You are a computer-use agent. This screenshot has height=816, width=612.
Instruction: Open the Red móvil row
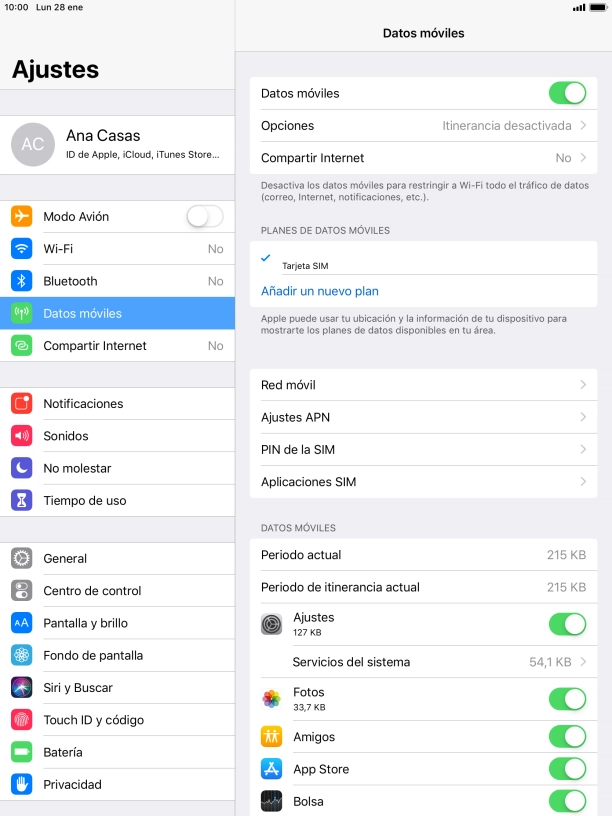pyautogui.click(x=424, y=385)
